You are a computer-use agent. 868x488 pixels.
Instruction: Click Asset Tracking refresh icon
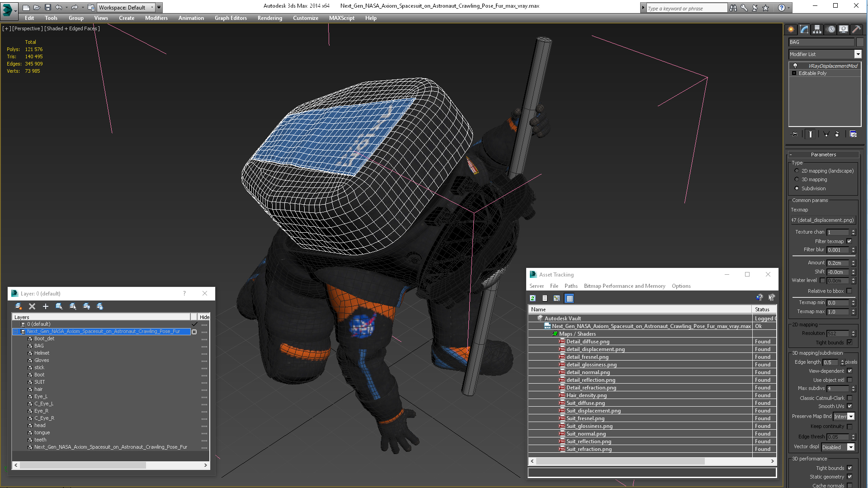[533, 298]
